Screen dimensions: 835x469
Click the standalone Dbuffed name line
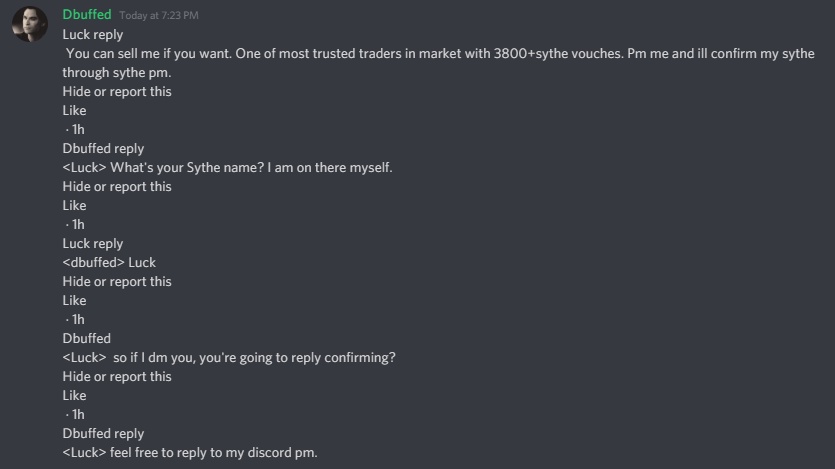[x=86, y=339]
